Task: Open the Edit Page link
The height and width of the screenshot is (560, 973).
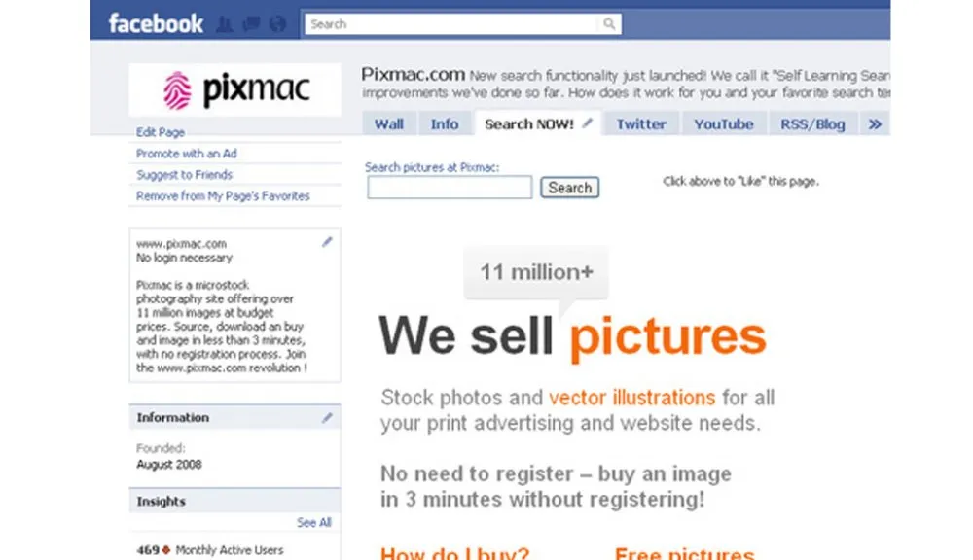Action: (161, 132)
